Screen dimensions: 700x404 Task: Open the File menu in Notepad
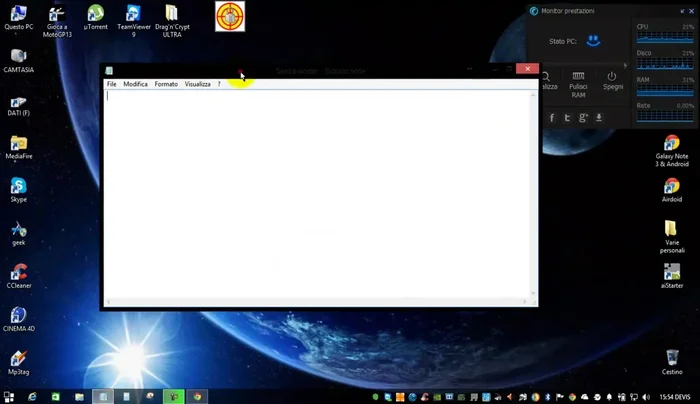pos(112,84)
